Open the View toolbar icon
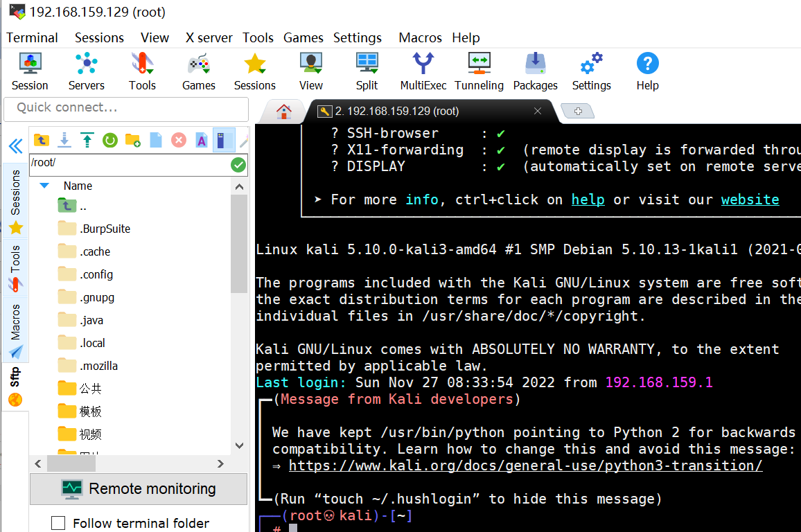This screenshot has width=801, height=532. coord(310,71)
